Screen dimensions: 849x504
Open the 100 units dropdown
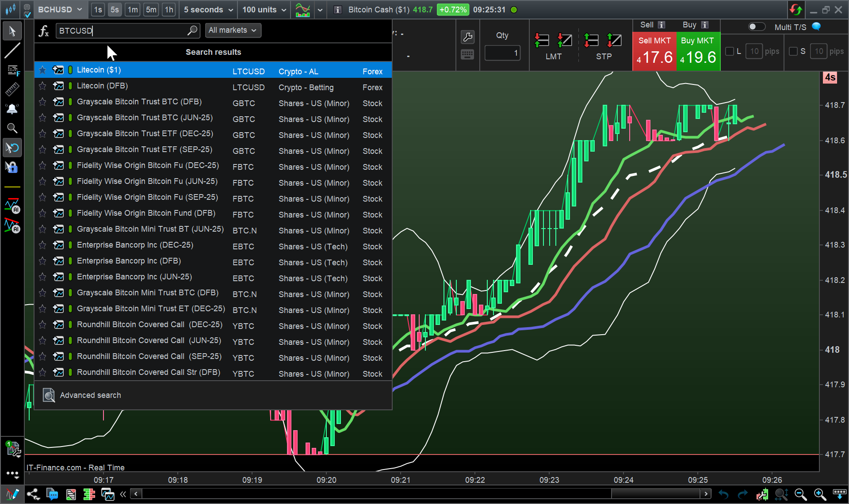pyautogui.click(x=264, y=10)
